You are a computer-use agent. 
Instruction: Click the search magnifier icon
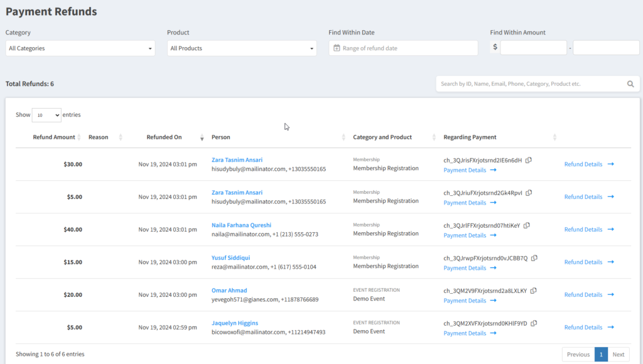[x=630, y=84]
